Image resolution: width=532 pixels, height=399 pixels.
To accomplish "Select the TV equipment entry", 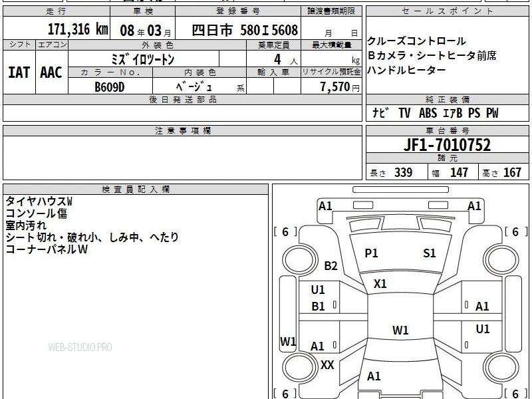I will point(404,112).
